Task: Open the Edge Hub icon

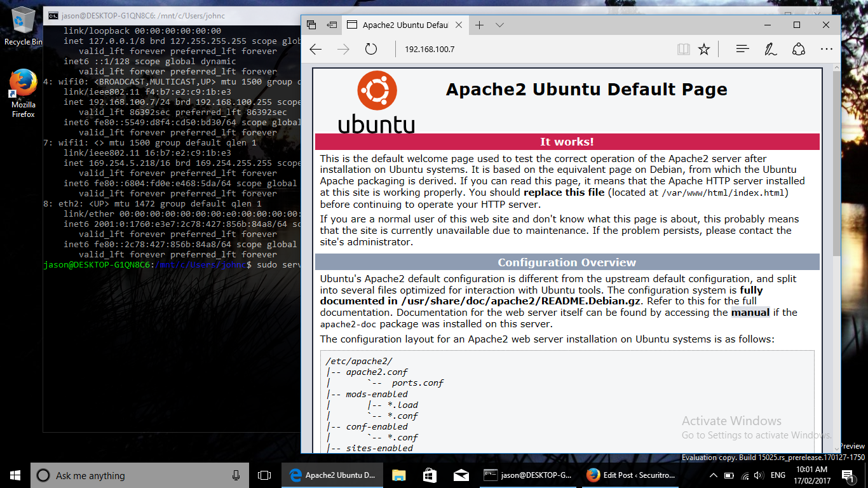Action: point(742,49)
